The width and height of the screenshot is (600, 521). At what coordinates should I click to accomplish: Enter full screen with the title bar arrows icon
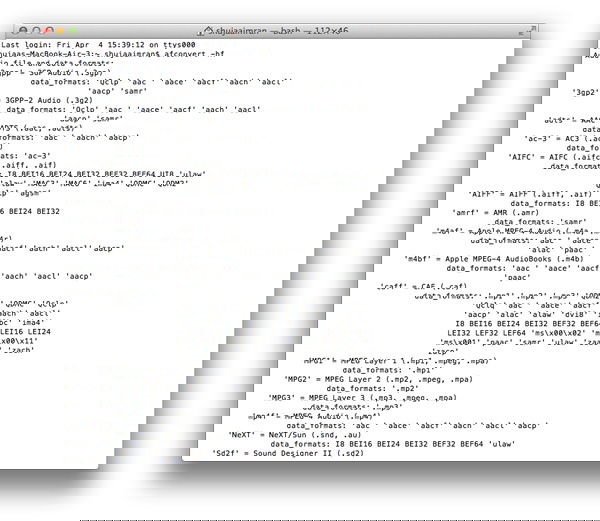click(533, 29)
